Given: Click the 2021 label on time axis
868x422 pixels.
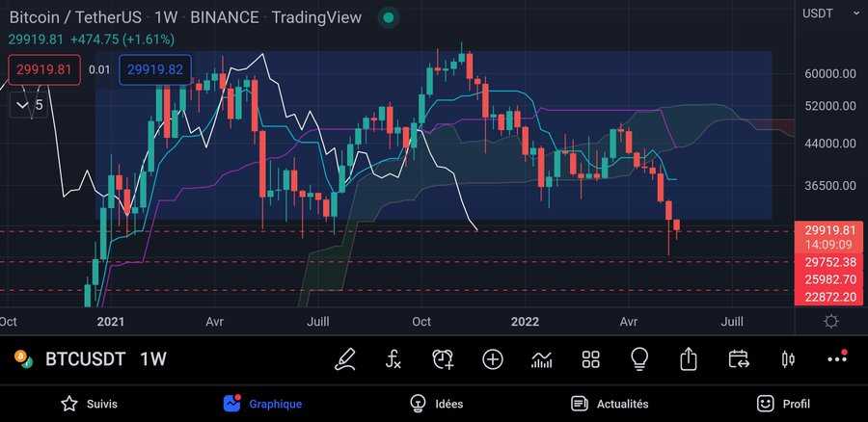Looking at the screenshot, I should (x=111, y=322).
